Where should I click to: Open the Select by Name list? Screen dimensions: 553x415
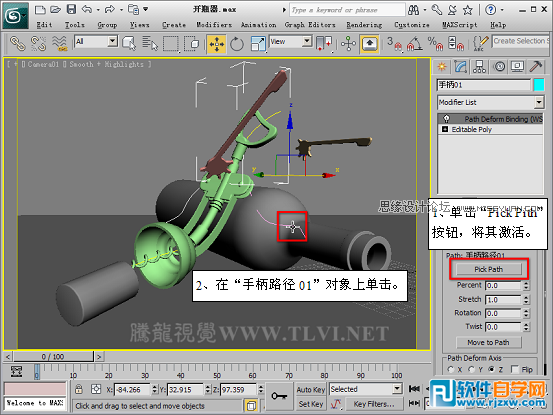click(150, 44)
